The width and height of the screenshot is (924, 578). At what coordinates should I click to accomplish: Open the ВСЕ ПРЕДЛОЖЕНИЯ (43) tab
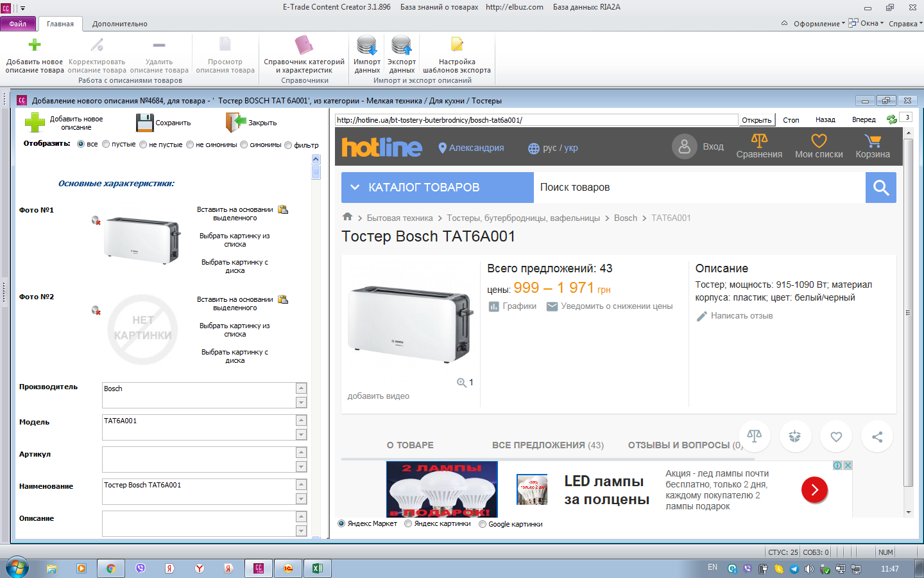[548, 445]
